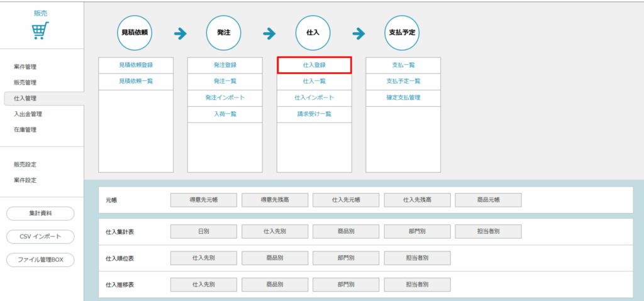Click 日別 in 仕入集計表 row
Viewport: 644px width, 301px height.
click(x=203, y=231)
